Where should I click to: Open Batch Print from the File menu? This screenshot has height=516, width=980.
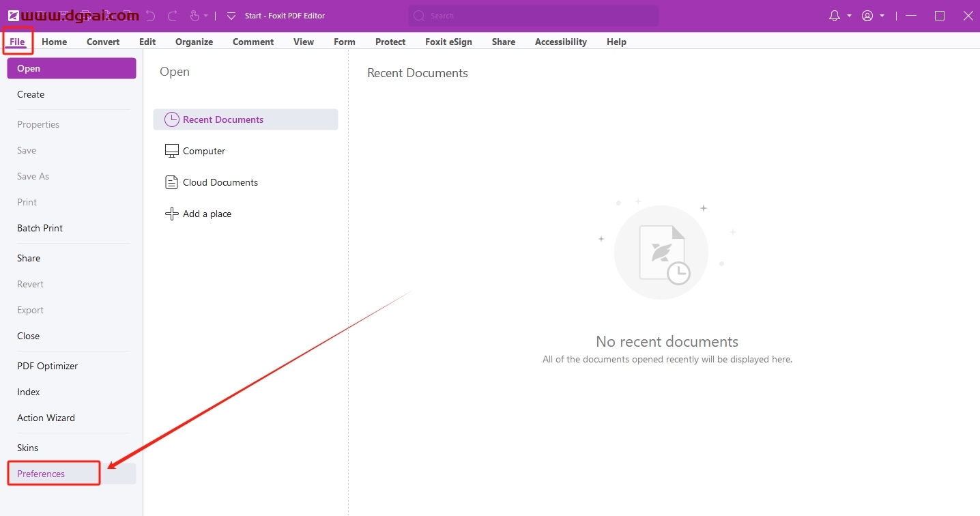coord(40,228)
